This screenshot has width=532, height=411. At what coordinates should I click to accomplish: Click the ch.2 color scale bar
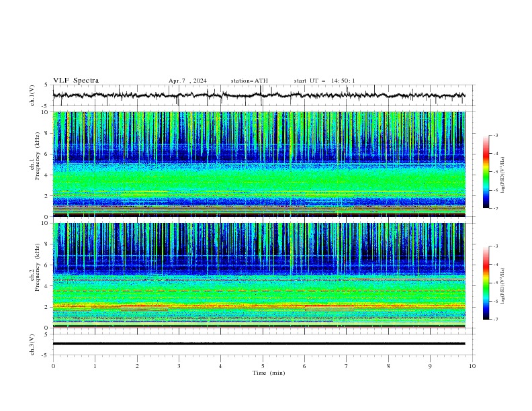point(486,283)
